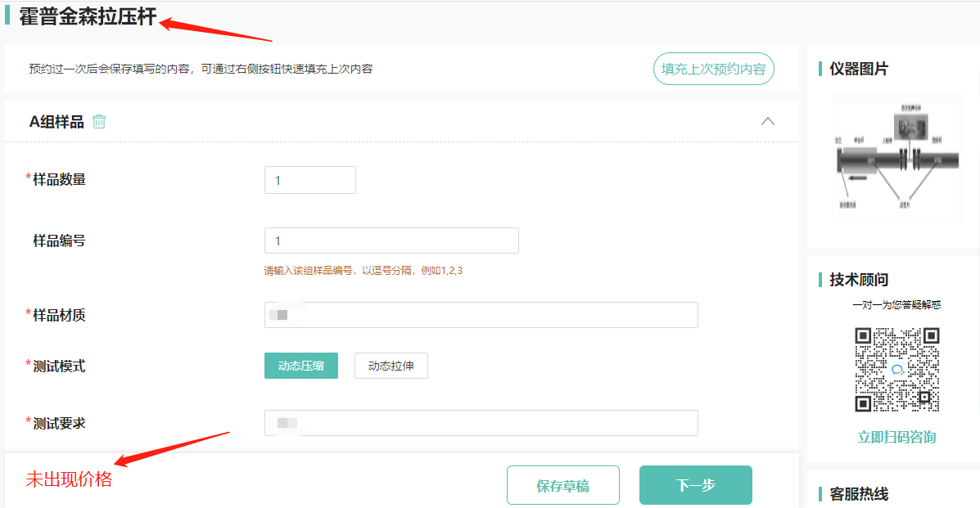Click inside the 样品编号 input field
Viewport: 980px width, 508px height.
click(x=391, y=240)
